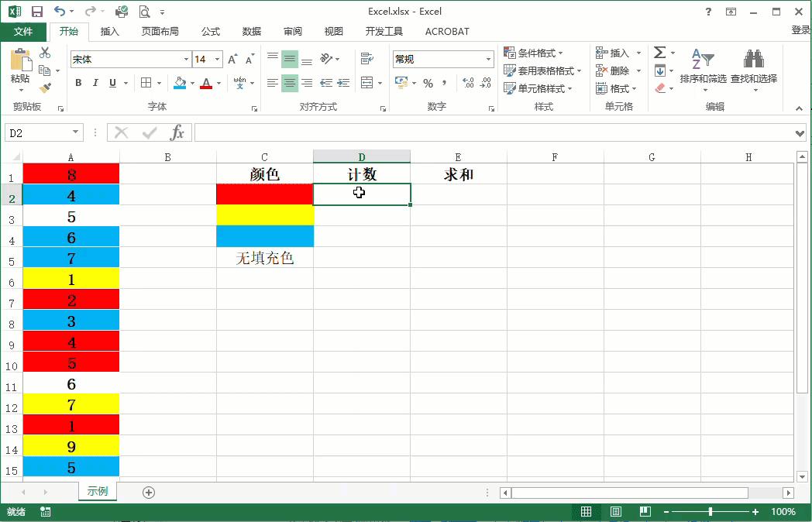This screenshot has width=812, height=522.
Task: Click the fill color bucket icon
Action: [x=180, y=84]
